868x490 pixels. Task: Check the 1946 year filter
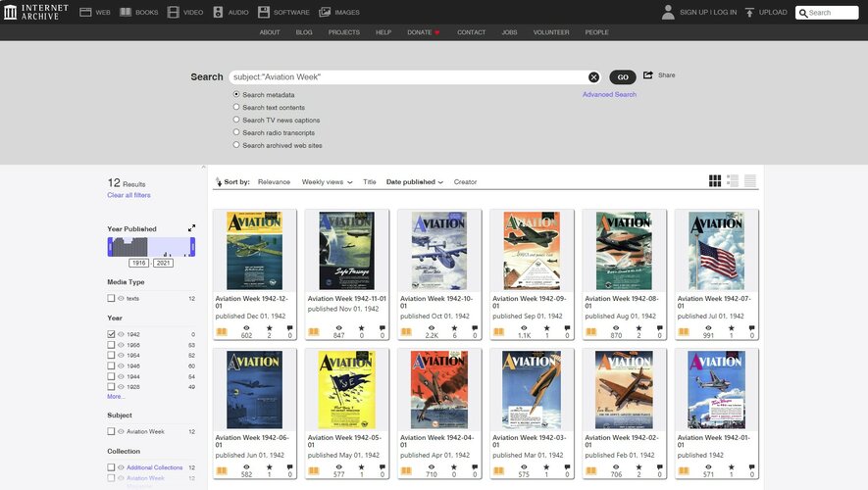111,366
